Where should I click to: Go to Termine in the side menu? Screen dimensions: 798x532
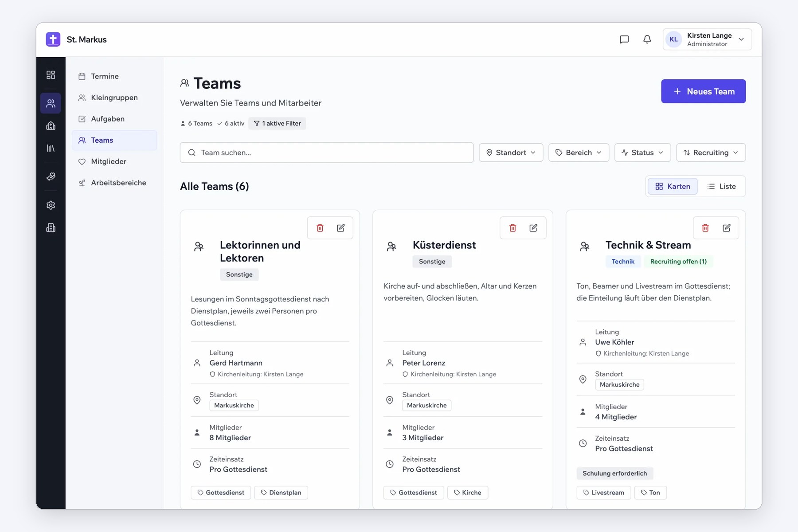[114, 76]
